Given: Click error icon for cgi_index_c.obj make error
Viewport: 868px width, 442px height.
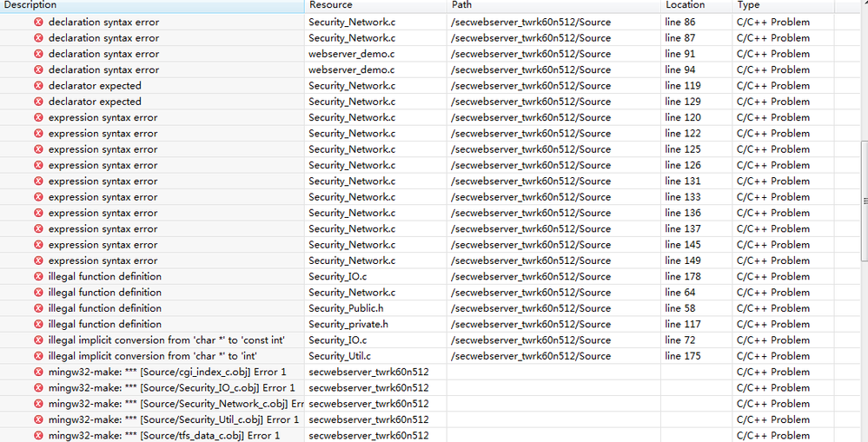Looking at the screenshot, I should click(x=38, y=373).
